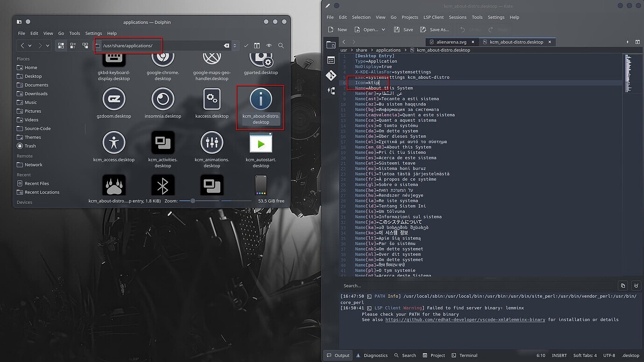
Task: Copy output log with the copy icon
Action: coord(623,285)
